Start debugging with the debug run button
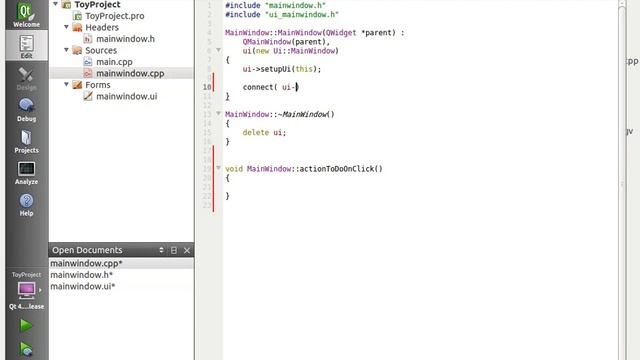This screenshot has width=640, height=360. pos(26,349)
